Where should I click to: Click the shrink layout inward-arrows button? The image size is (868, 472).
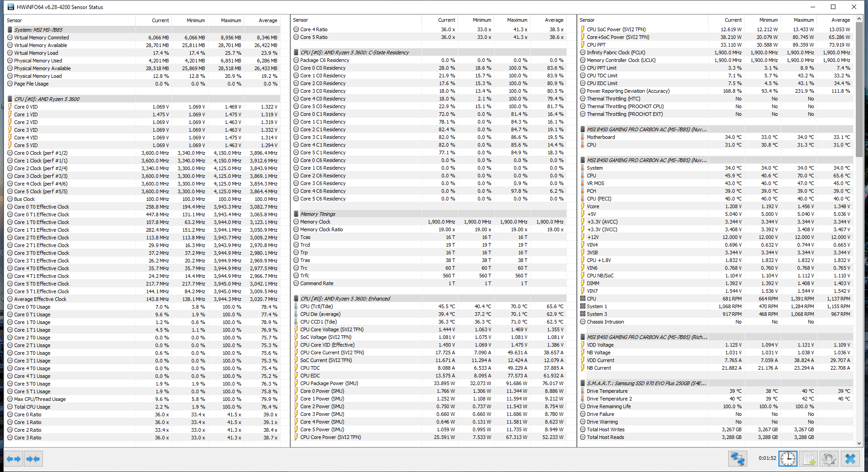point(33,459)
